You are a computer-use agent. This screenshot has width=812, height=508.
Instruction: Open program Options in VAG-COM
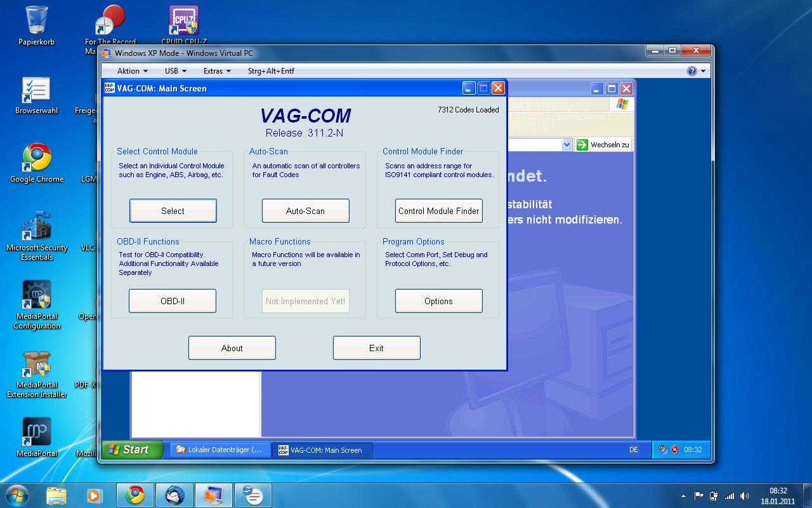[438, 301]
